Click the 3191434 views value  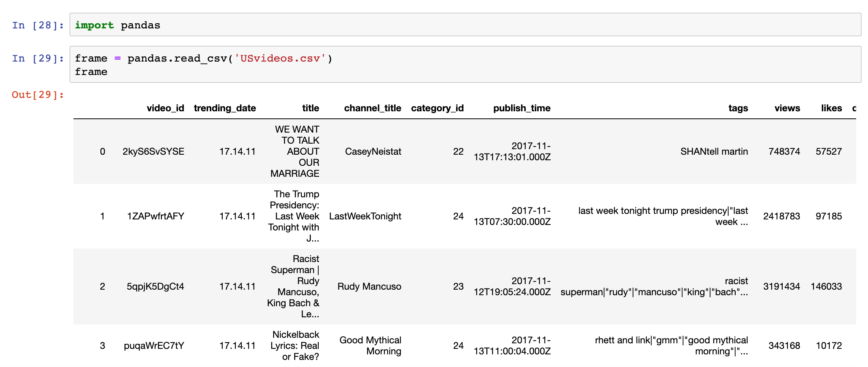click(781, 286)
